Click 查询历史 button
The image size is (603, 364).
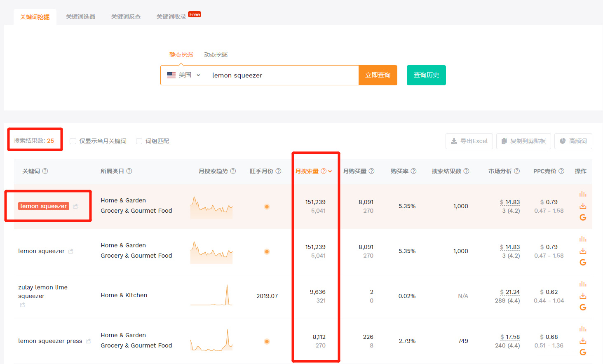click(x=426, y=75)
